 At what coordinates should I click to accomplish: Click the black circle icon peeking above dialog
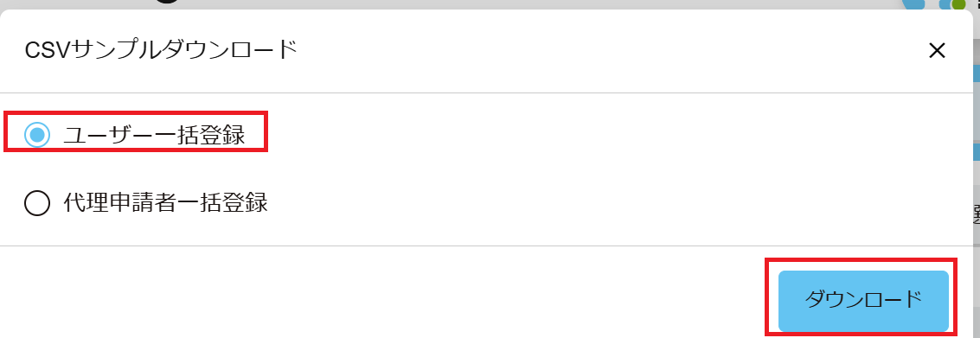pyautogui.click(x=167, y=2)
